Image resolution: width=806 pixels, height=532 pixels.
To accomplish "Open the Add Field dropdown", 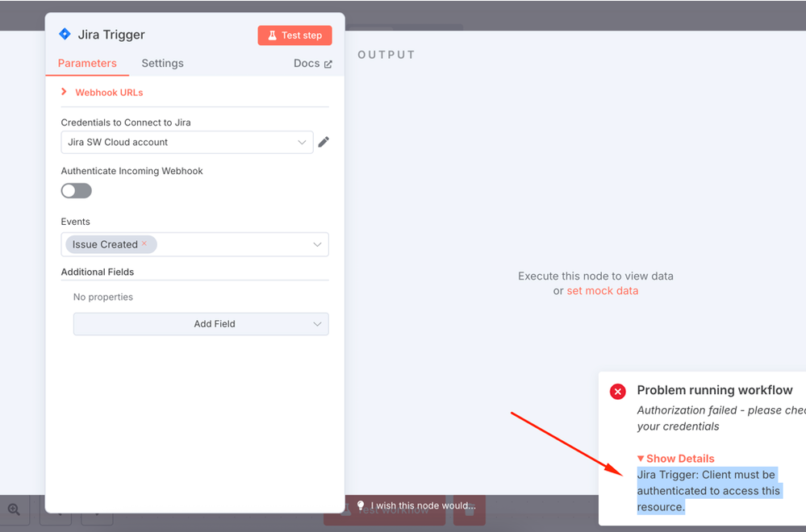I will click(x=201, y=324).
